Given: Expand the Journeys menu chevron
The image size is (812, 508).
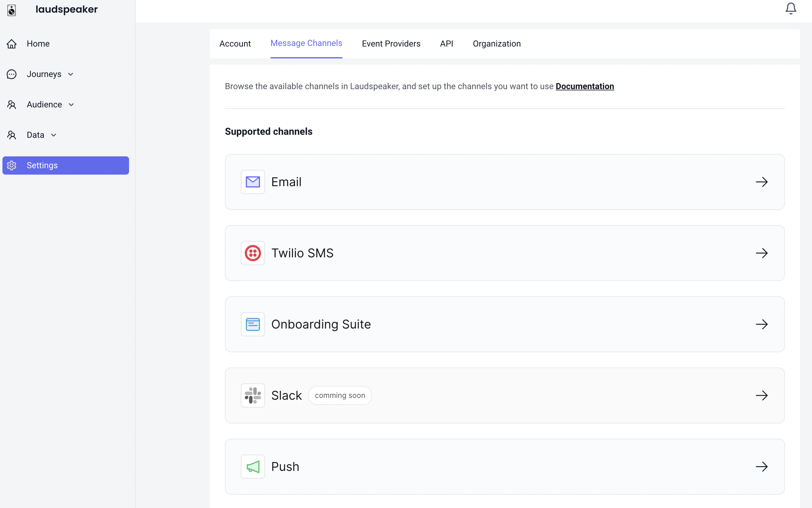Looking at the screenshot, I should click(x=71, y=74).
